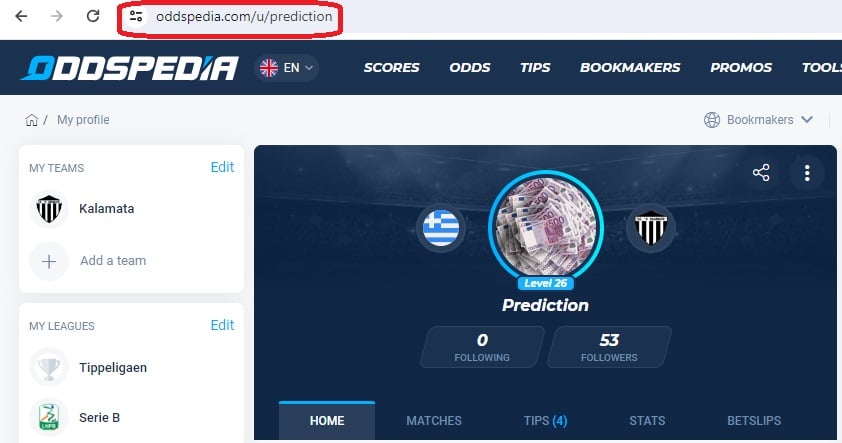
Task: Open the three-dot profile options menu
Action: pos(807,173)
